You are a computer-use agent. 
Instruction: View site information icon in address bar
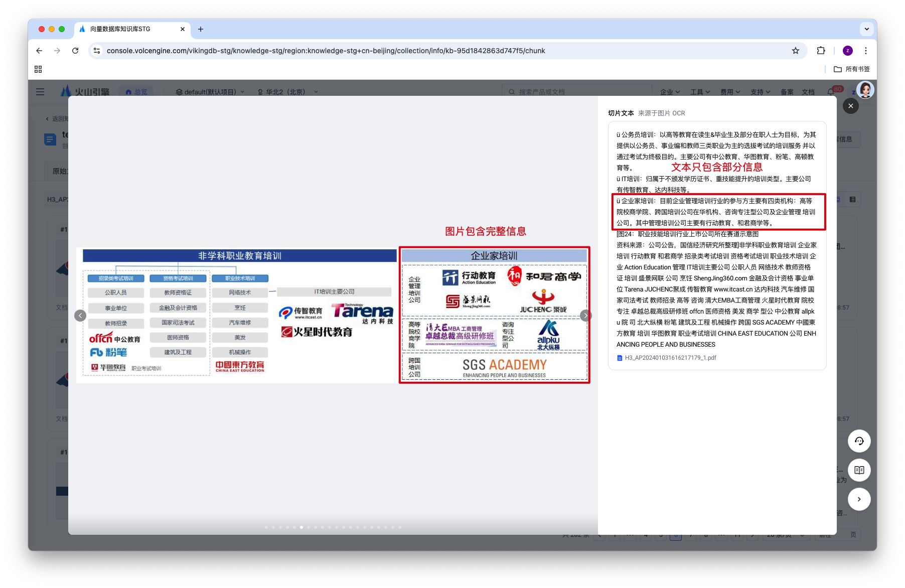(97, 51)
